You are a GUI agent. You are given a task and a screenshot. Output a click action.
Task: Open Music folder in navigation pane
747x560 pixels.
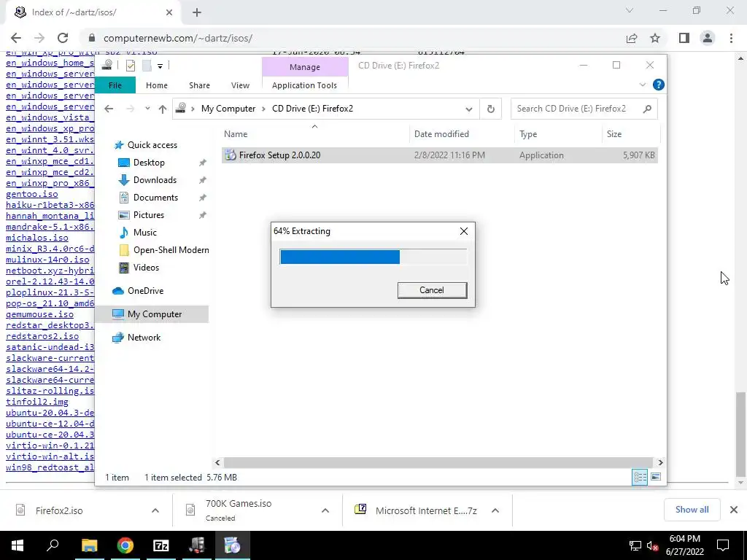pos(145,233)
